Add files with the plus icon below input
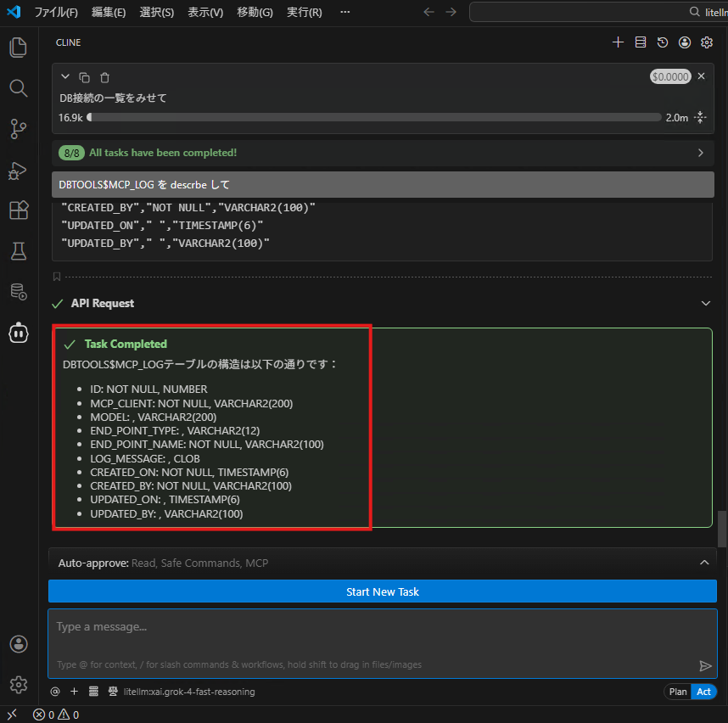Image resolution: width=728 pixels, height=723 pixels. click(75, 692)
